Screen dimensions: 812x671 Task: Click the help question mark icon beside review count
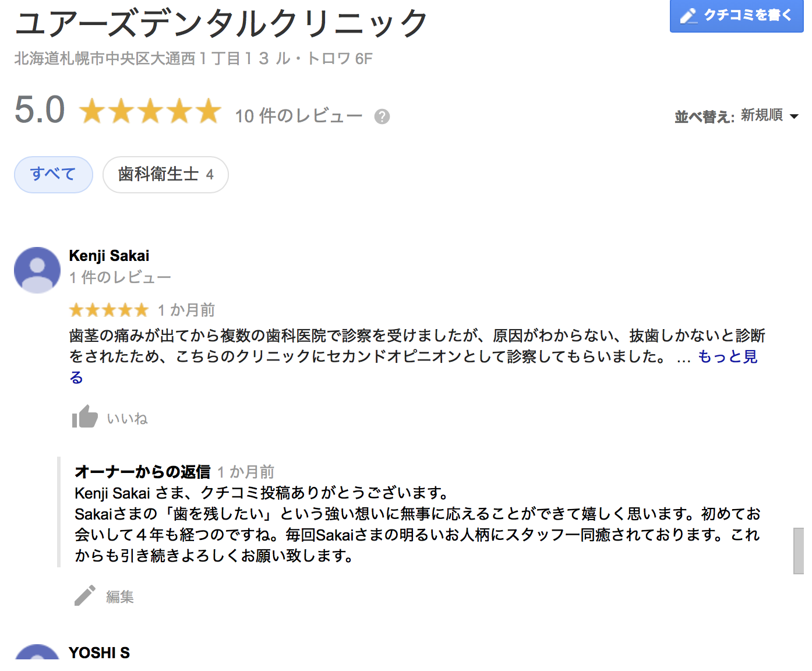pyautogui.click(x=382, y=116)
